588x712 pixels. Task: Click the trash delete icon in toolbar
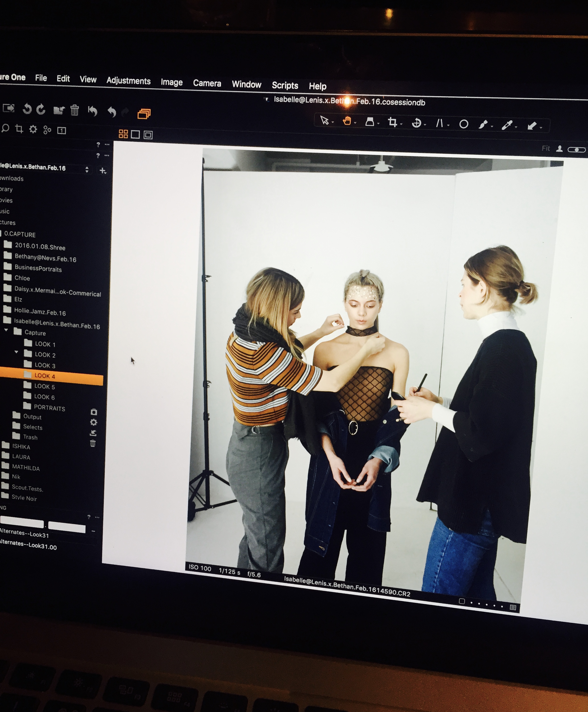click(74, 110)
